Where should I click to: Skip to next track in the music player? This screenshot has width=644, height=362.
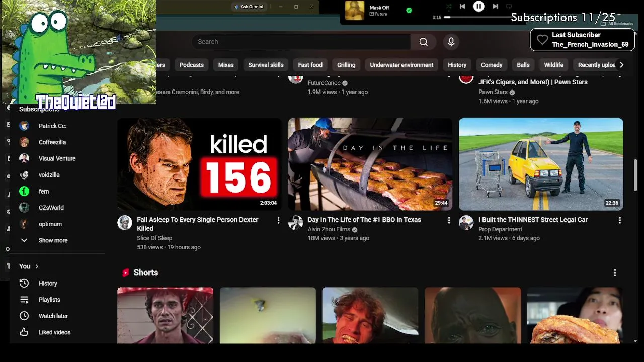pos(495,6)
